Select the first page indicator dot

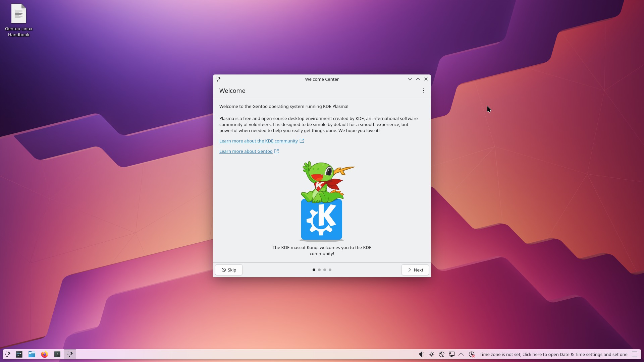[314, 270]
